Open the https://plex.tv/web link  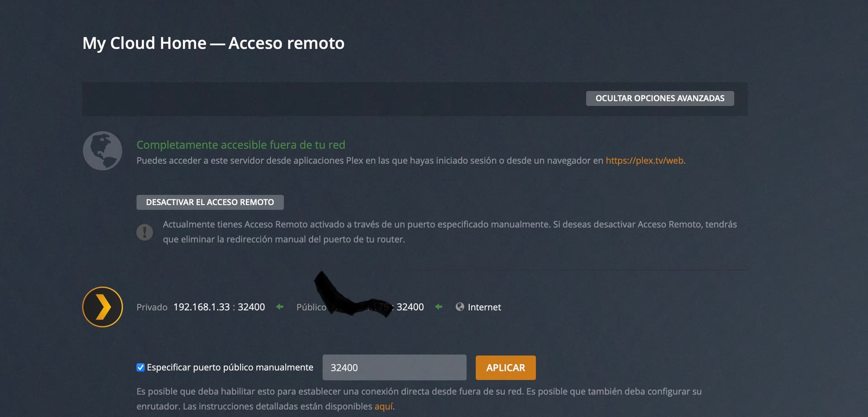click(x=644, y=161)
